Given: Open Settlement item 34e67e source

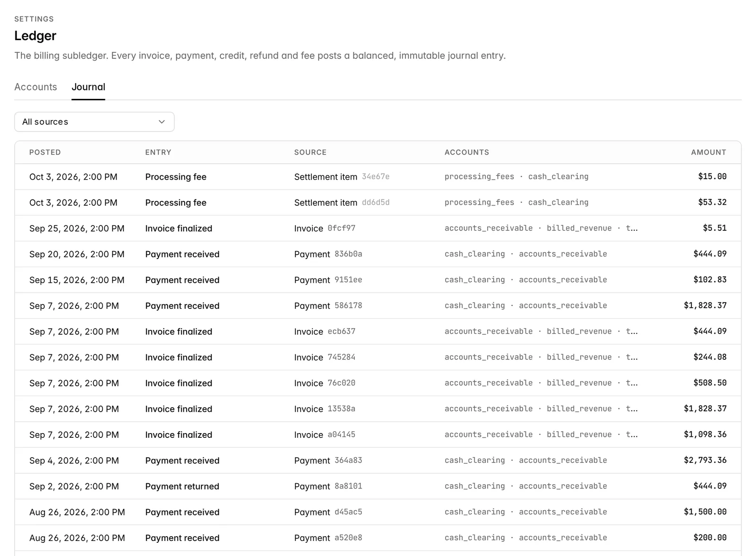Looking at the screenshot, I should (342, 177).
